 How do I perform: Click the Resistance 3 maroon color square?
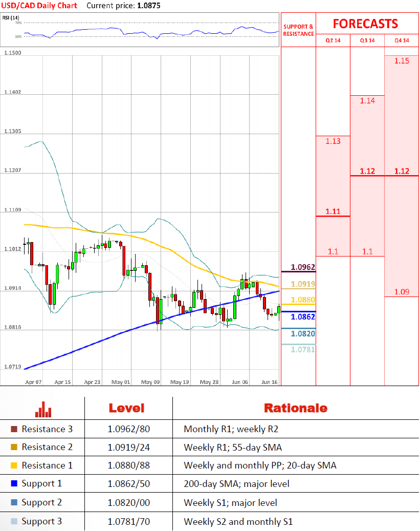[14, 429]
